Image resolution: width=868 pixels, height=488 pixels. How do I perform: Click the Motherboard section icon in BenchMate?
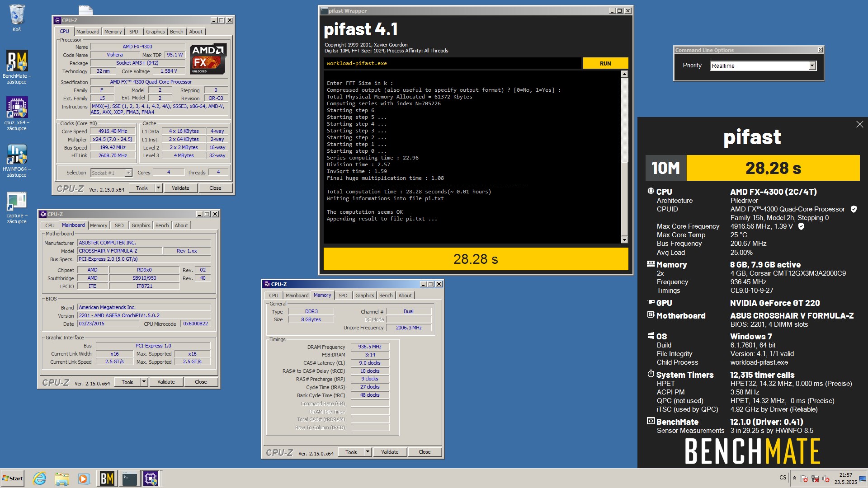coord(651,314)
